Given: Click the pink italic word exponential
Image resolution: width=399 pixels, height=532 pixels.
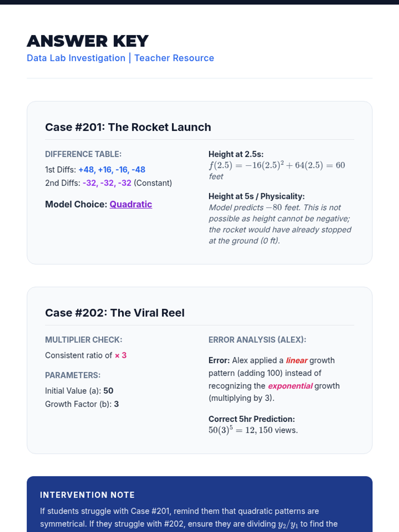Looking at the screenshot, I should [290, 386].
